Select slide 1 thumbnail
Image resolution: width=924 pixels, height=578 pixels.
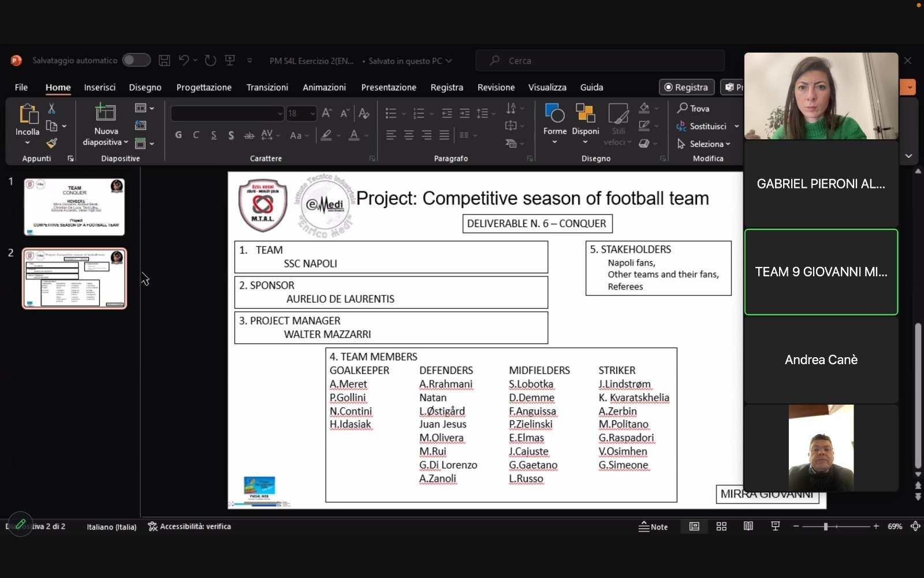click(74, 206)
